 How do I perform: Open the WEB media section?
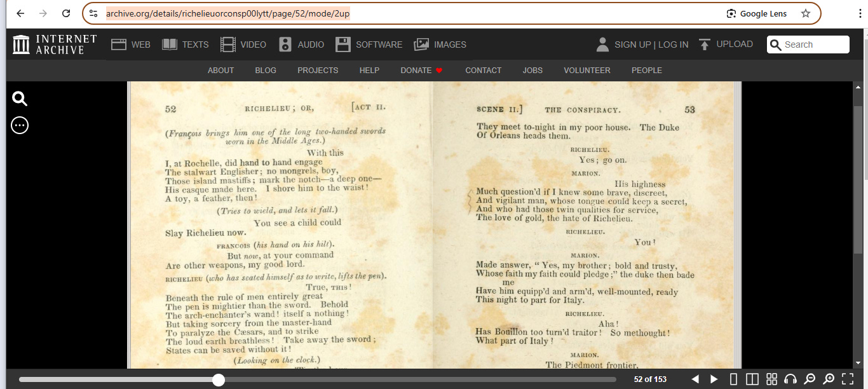click(x=131, y=44)
